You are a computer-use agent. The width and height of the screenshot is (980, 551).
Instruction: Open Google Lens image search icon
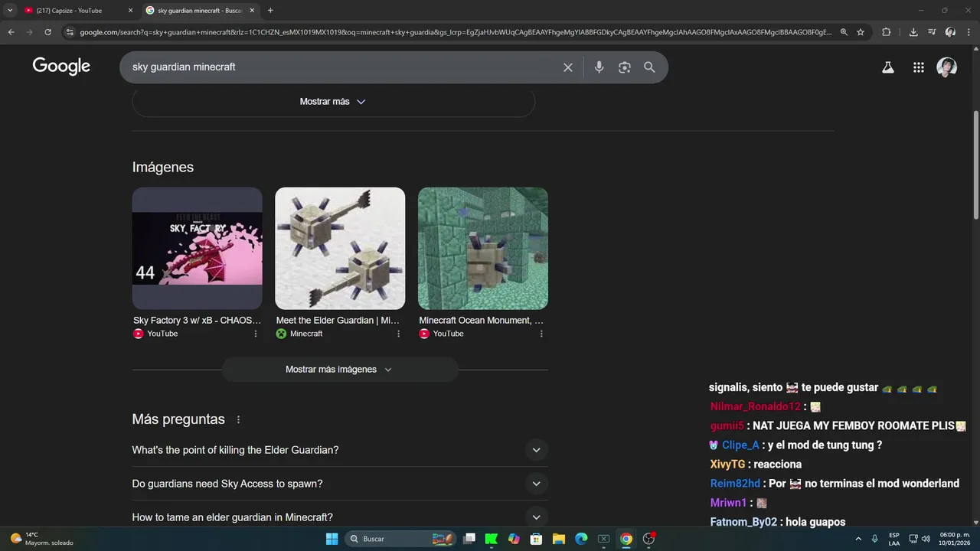click(x=625, y=67)
